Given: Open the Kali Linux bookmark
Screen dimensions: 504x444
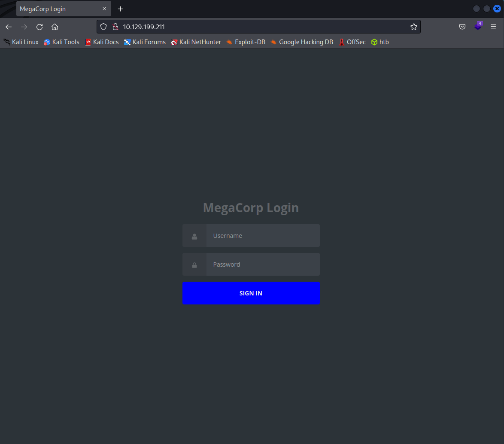Looking at the screenshot, I should (21, 42).
